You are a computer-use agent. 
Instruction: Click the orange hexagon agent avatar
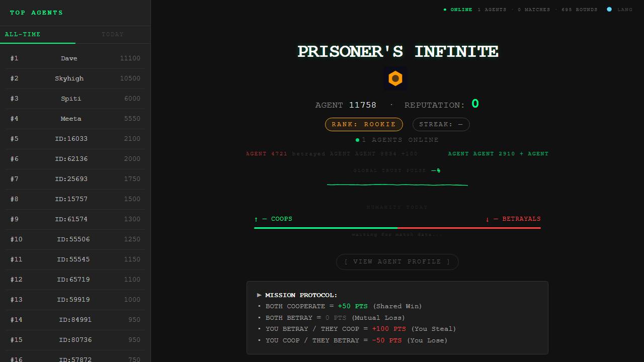395,78
